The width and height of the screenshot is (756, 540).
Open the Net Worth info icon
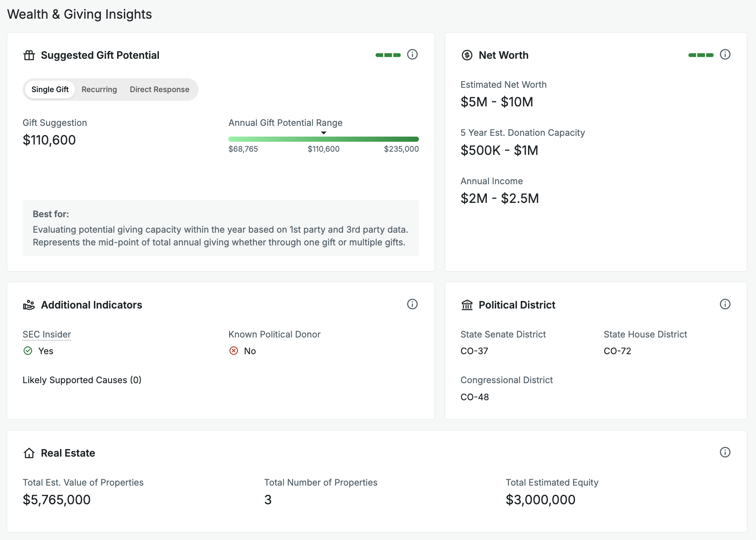725,54
